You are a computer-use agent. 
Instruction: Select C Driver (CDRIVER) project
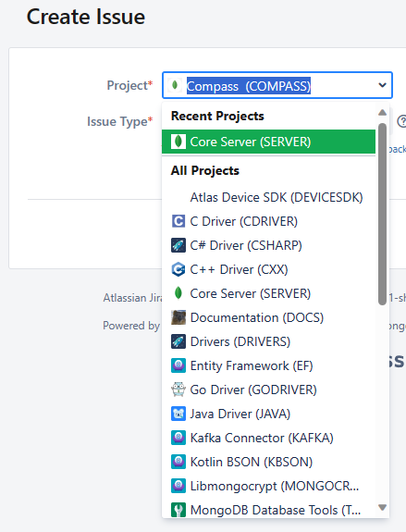[x=268, y=221]
